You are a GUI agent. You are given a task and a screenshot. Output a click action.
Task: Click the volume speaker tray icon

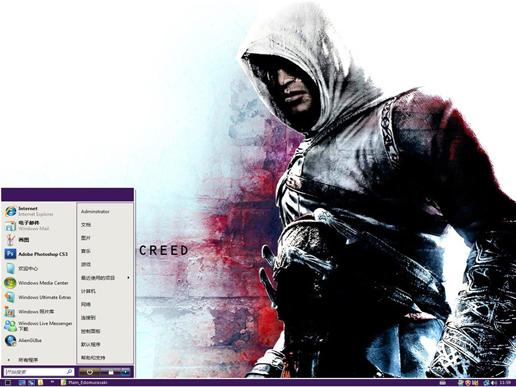494,382
